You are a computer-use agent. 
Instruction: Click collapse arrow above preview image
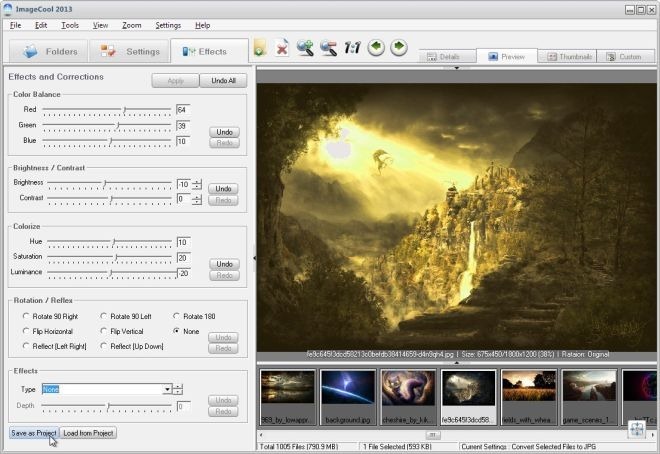pos(456,68)
